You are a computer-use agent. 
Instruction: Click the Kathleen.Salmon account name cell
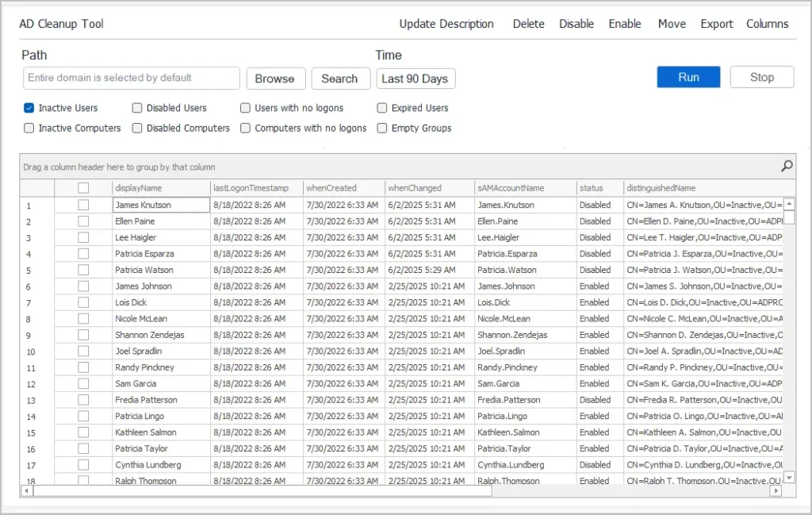click(x=525, y=432)
